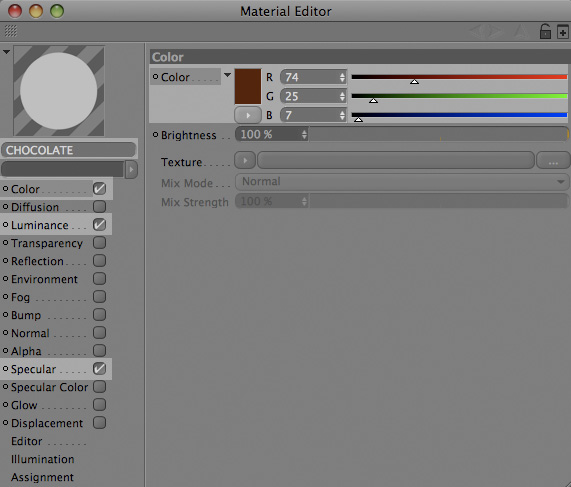Screen dimensions: 571x487
Task: Select the Specular channel label
Action: [34, 369]
